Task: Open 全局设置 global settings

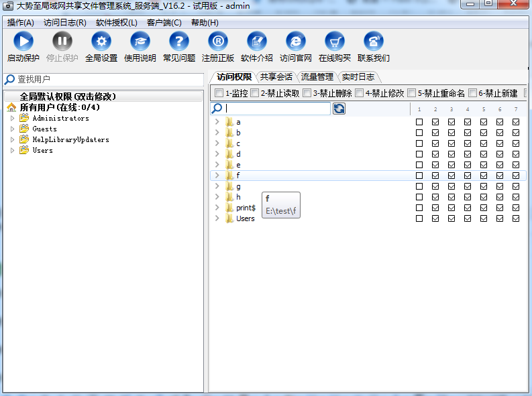Action: tap(101, 42)
